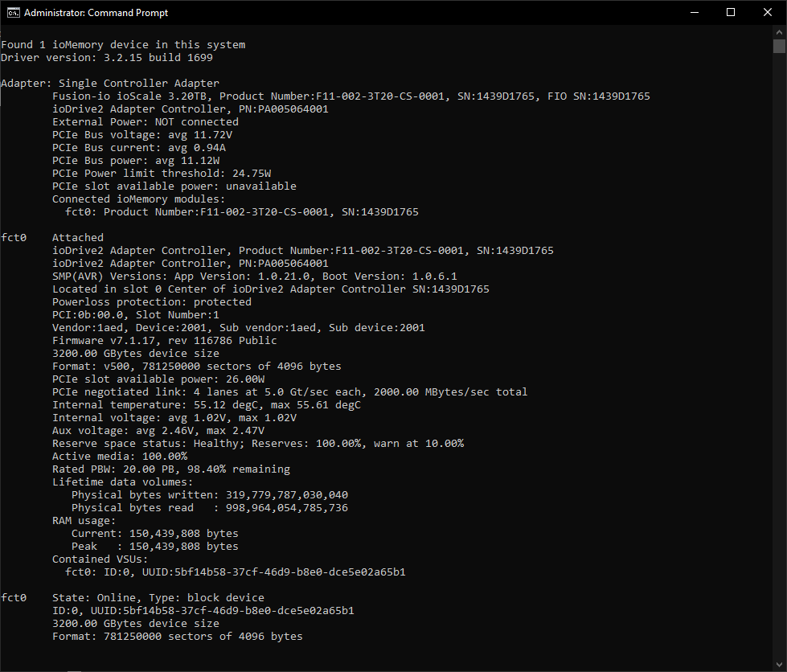Click 'Vendor:1aed, Device:2001' line

coord(239,328)
